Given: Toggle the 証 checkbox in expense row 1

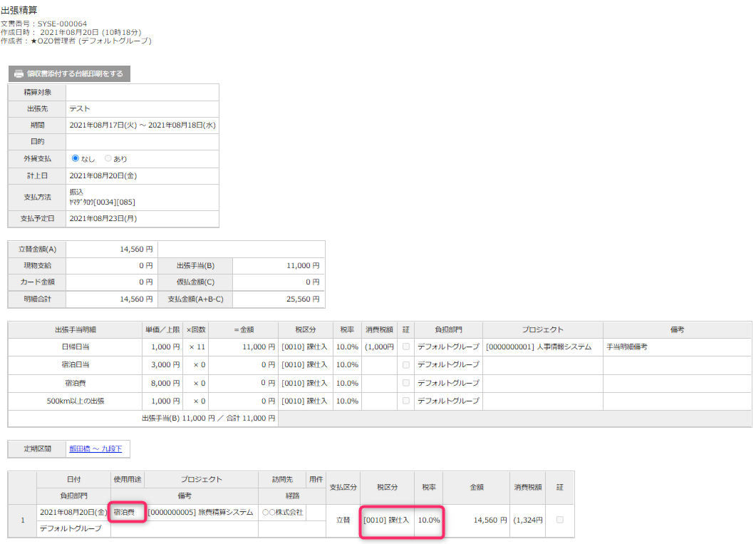Looking at the screenshot, I should click(x=559, y=520).
